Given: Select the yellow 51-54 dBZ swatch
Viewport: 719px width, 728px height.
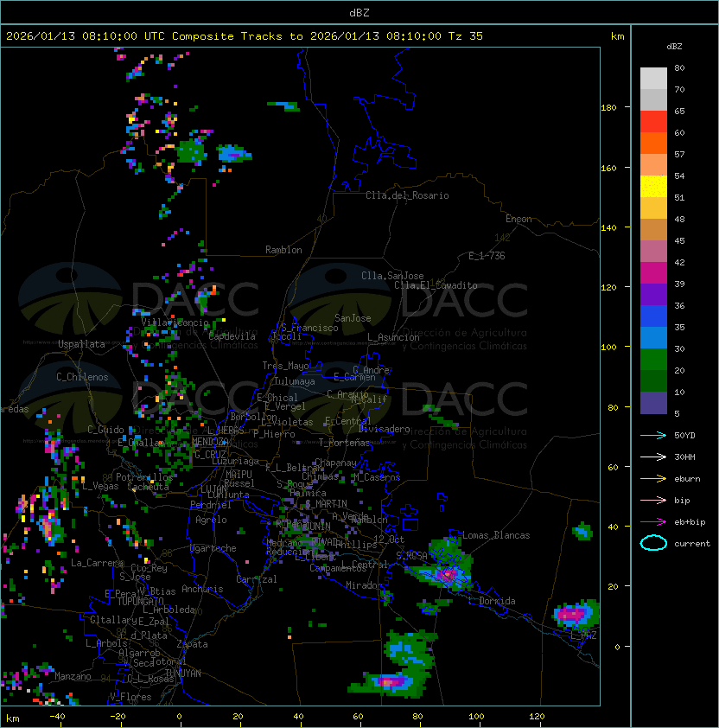Looking at the screenshot, I should (653, 187).
